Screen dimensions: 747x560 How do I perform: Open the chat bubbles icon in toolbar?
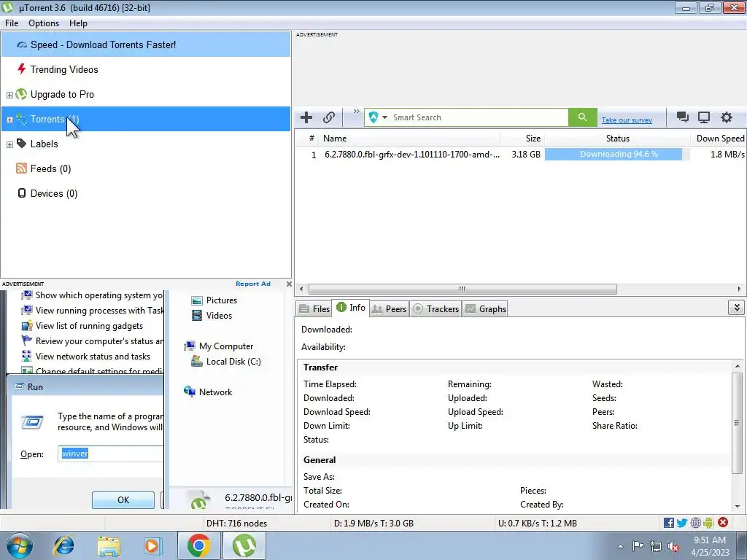tap(683, 117)
